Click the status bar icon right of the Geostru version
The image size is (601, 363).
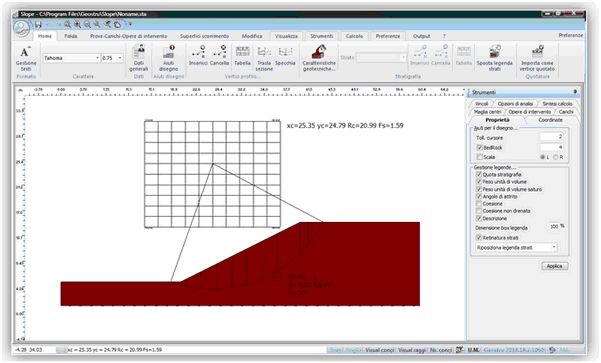[x=552, y=350]
